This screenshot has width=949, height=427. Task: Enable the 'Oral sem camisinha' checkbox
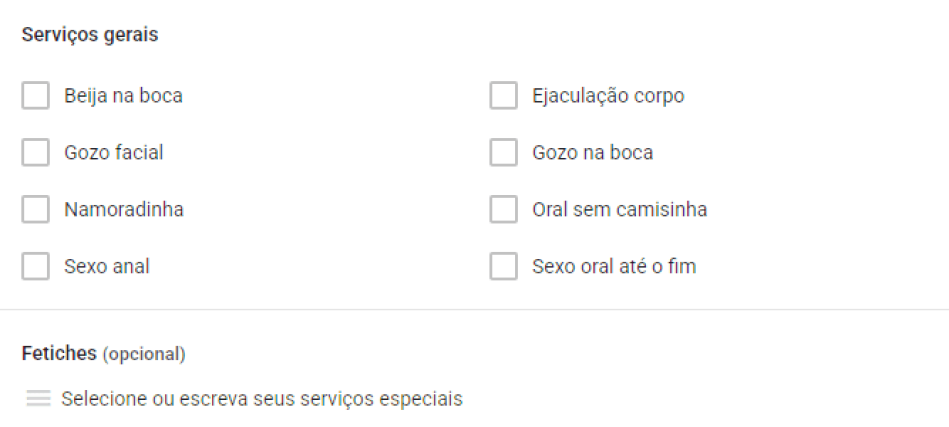(503, 210)
